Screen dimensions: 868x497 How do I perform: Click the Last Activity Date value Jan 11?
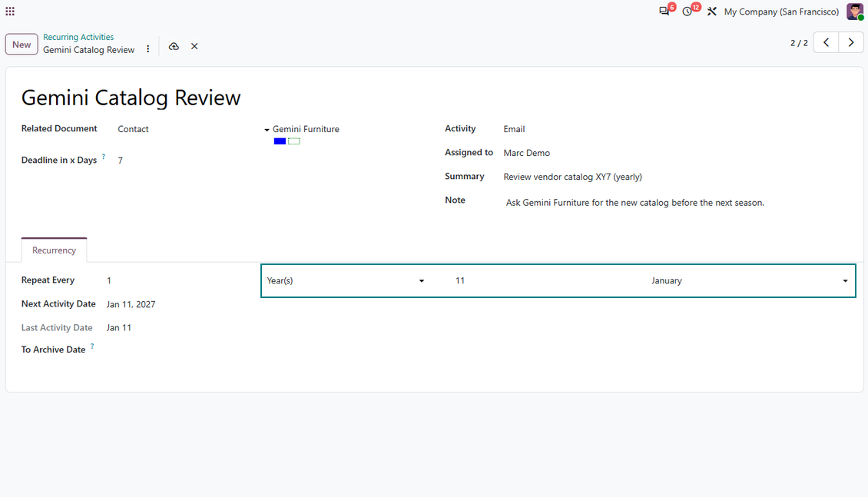[119, 328]
